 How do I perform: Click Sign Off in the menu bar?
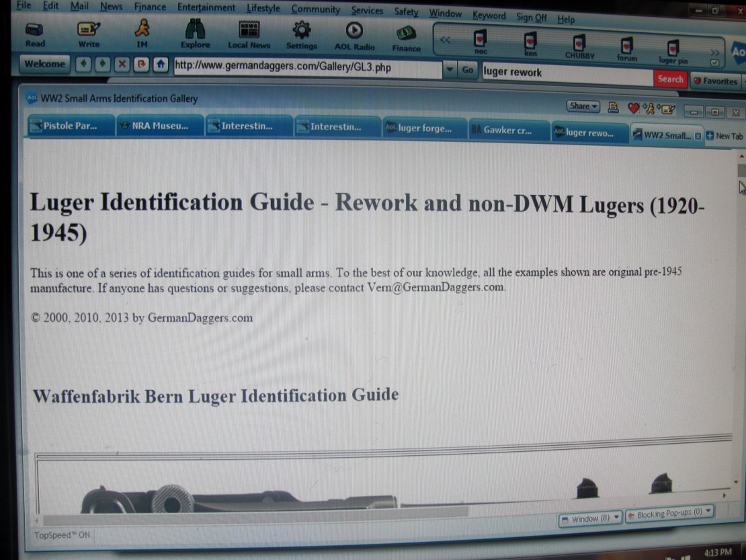pos(532,17)
